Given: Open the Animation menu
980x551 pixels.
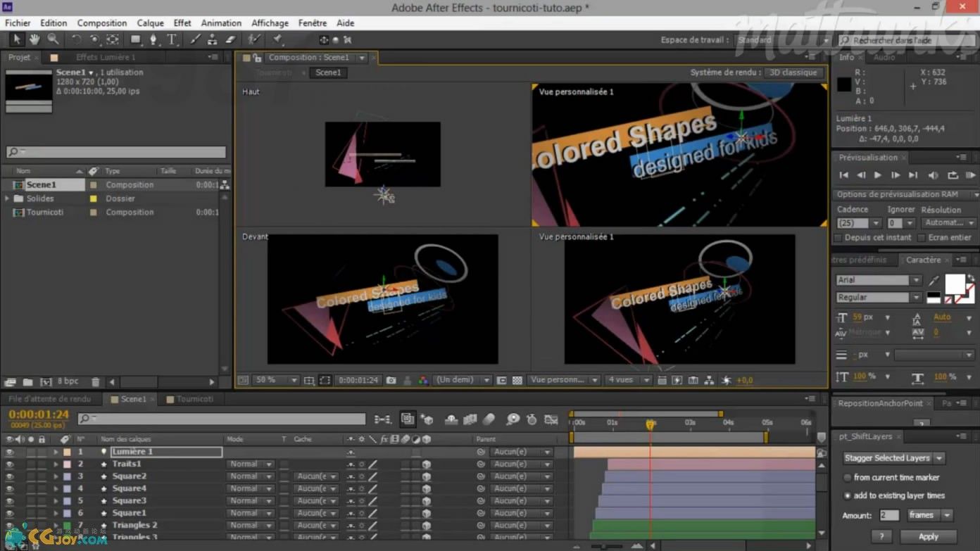Looking at the screenshot, I should [x=221, y=23].
